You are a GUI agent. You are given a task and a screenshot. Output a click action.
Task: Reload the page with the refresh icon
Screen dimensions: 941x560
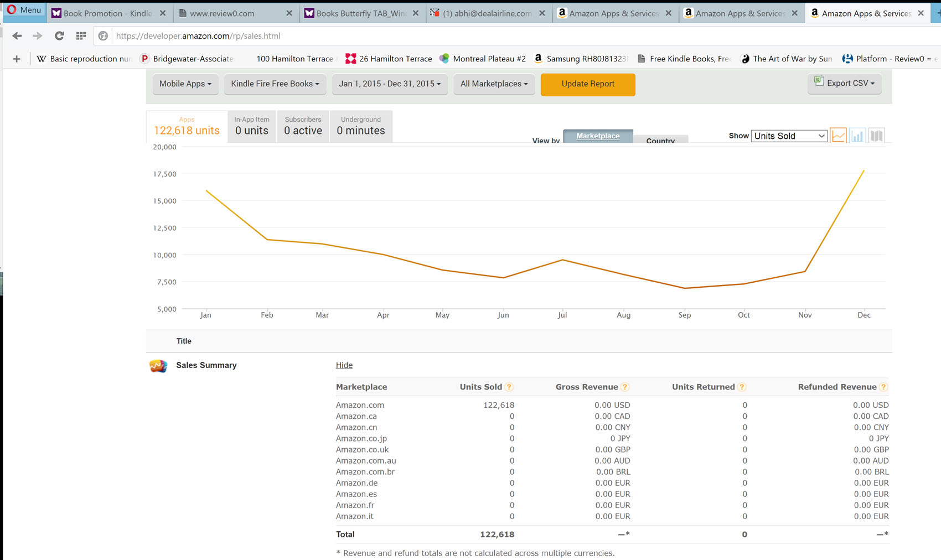tap(59, 36)
